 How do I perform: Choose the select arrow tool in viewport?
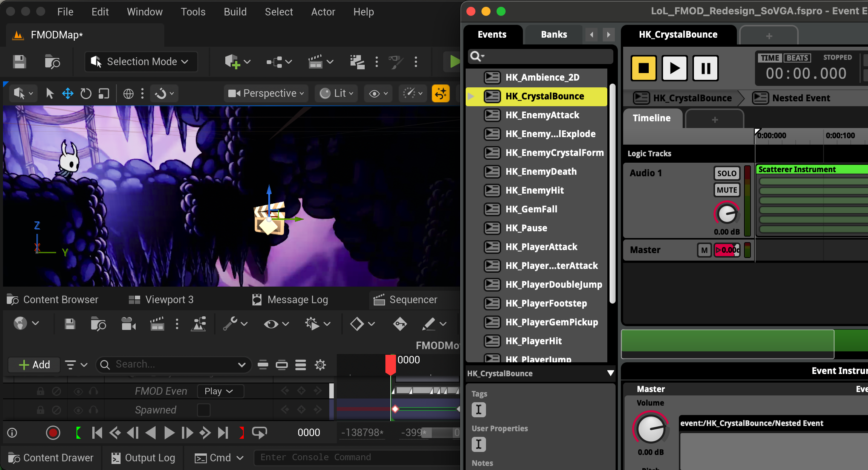49,93
